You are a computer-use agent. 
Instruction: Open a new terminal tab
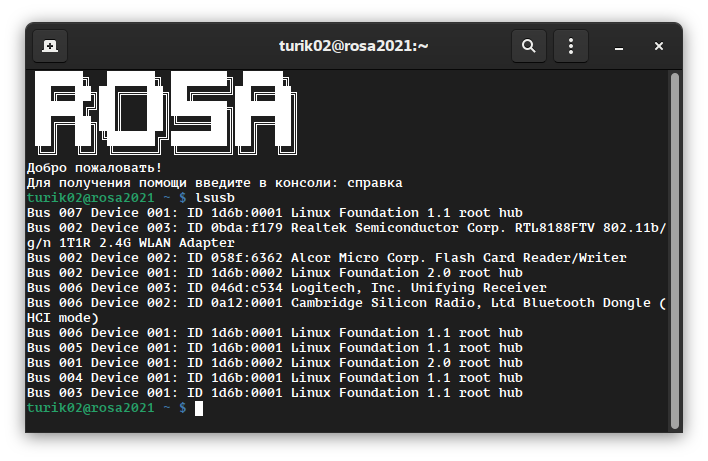pyautogui.click(x=50, y=46)
